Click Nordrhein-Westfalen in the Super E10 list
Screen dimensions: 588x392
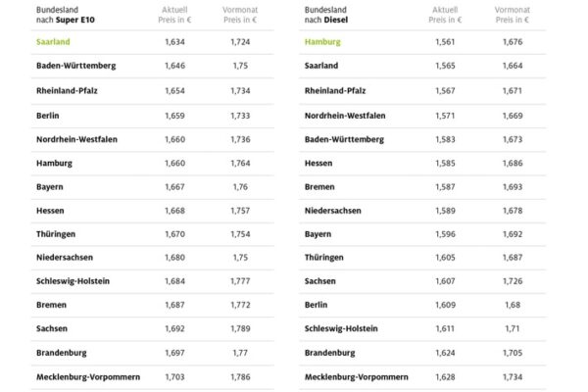pyautogui.click(x=75, y=139)
